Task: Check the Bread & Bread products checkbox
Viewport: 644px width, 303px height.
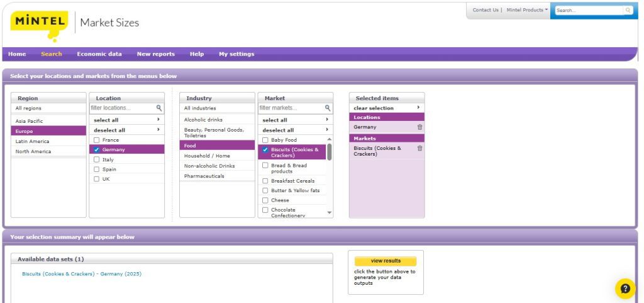Action: 265,165
